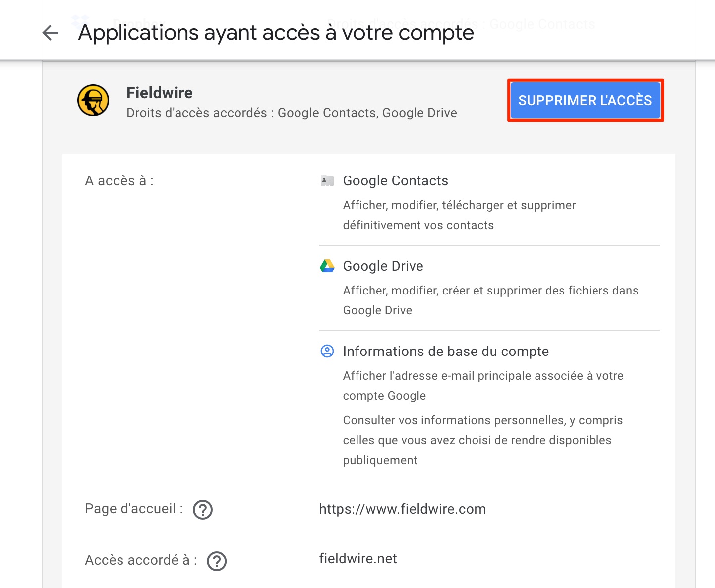Click the A accès à label
This screenshot has width=715, height=588.
click(x=119, y=181)
